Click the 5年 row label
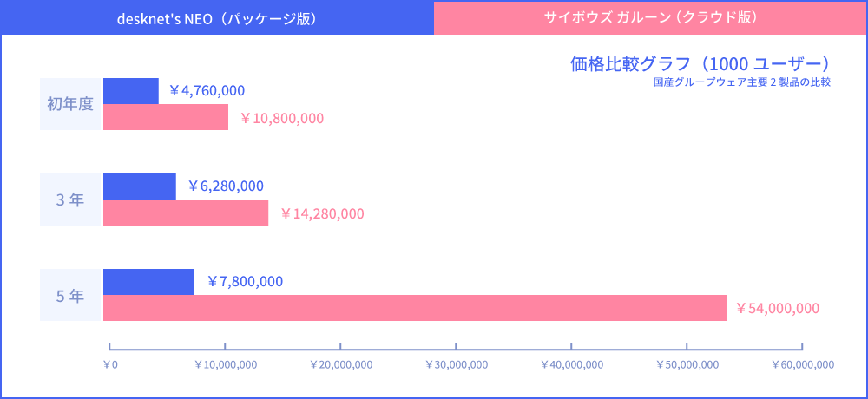868x399 pixels. (x=70, y=295)
